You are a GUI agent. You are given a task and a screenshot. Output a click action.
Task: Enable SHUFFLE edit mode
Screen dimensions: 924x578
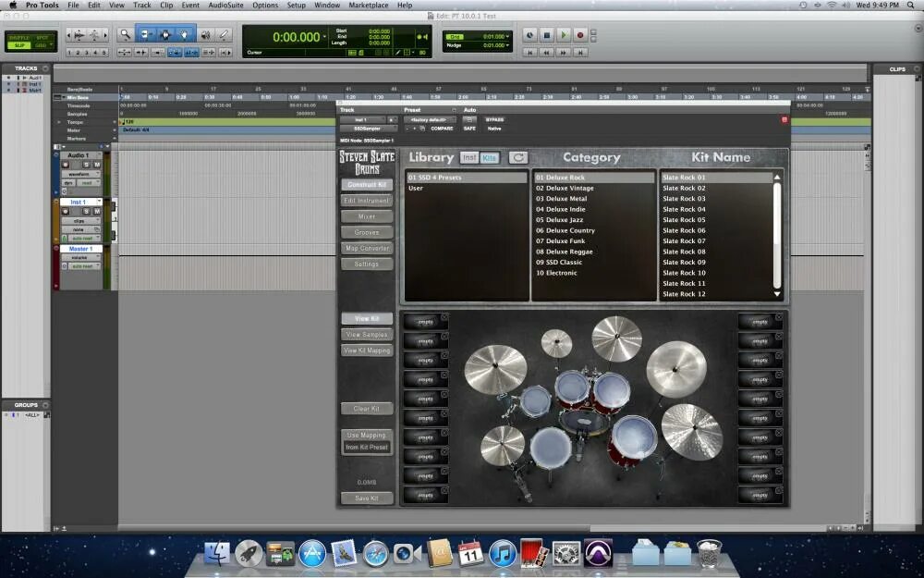click(19, 38)
